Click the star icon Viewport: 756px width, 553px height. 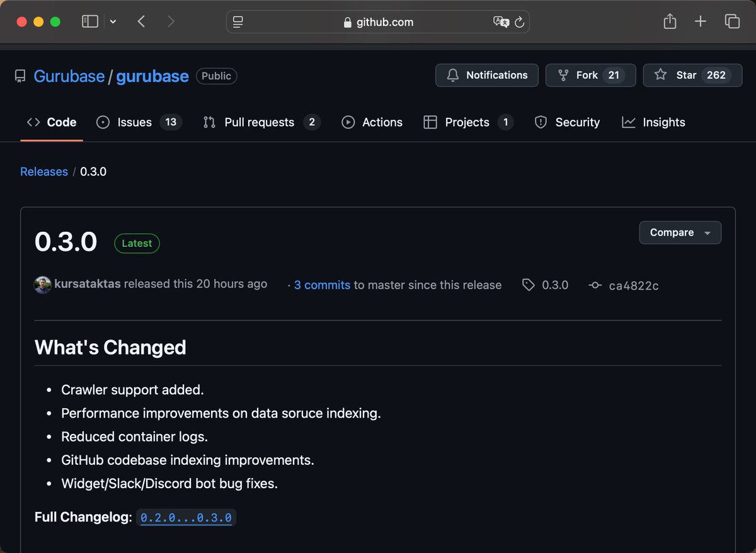660,75
